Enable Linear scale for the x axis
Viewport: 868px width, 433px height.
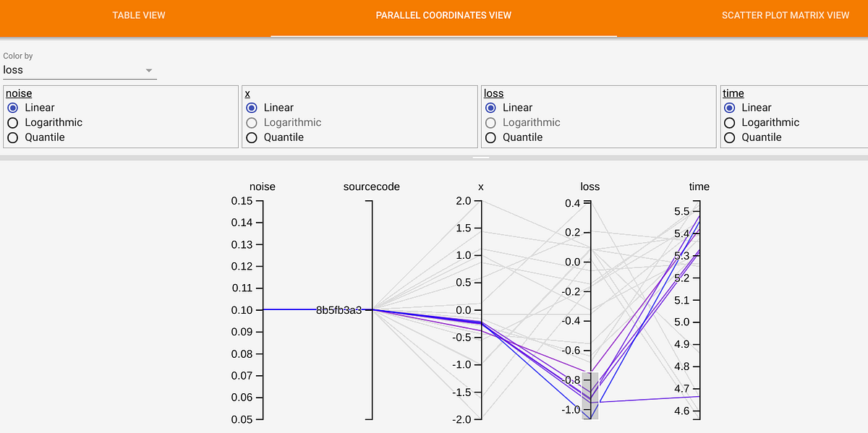pos(252,107)
